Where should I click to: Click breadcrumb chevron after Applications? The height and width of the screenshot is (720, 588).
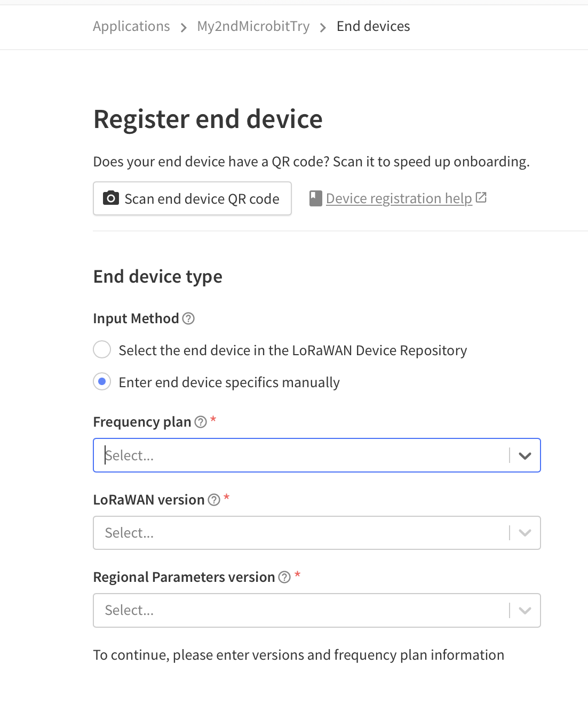(184, 27)
